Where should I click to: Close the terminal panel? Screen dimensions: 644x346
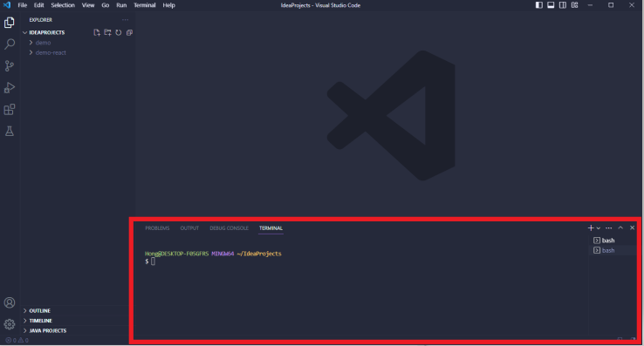632,227
